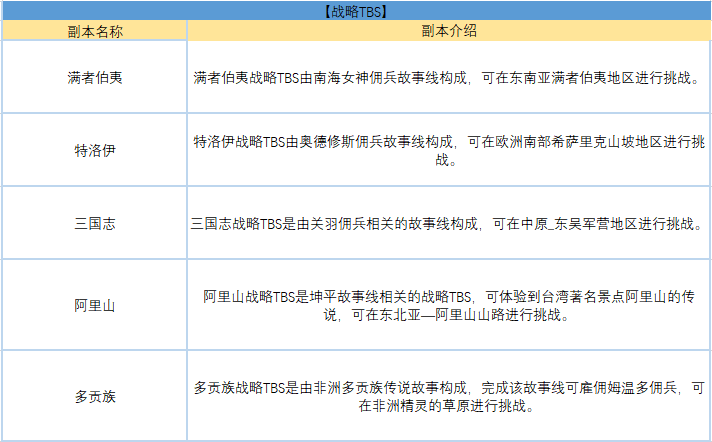Click the 满者伯夷战略TBS description cell
The width and height of the screenshot is (712, 442).
coord(449,77)
